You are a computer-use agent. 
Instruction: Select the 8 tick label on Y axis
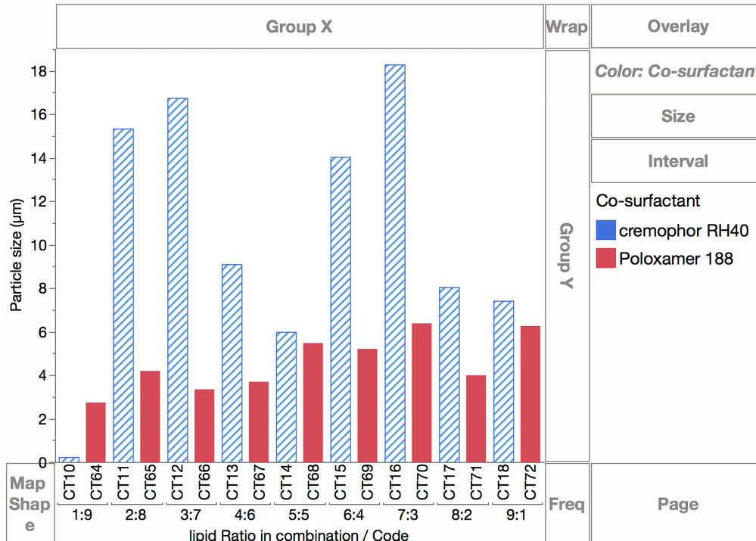click(x=43, y=288)
